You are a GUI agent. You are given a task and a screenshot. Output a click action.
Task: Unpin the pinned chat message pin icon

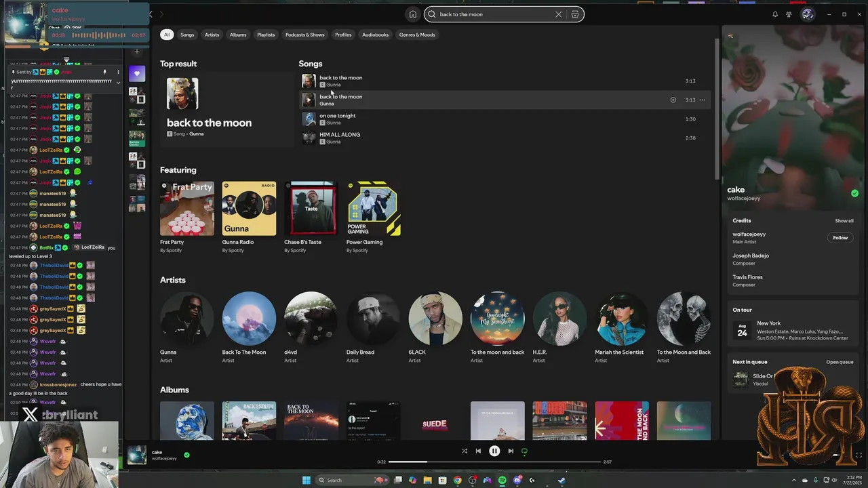(104, 72)
